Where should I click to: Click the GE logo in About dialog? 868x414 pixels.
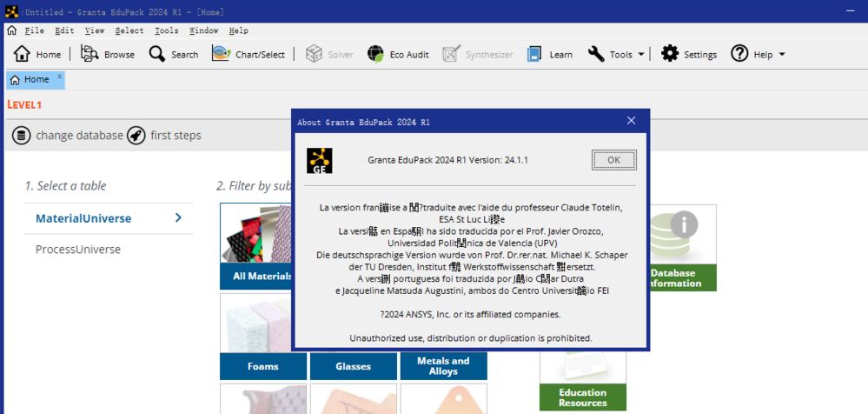coord(320,160)
